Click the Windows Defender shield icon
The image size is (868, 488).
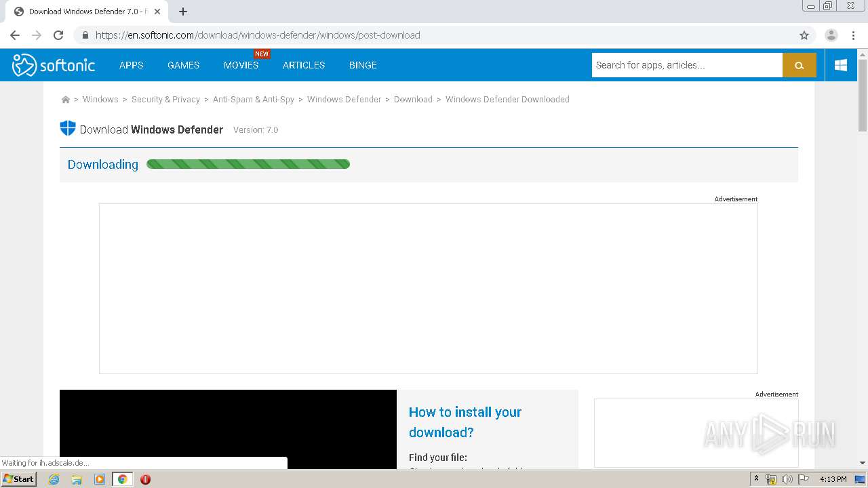(68, 129)
